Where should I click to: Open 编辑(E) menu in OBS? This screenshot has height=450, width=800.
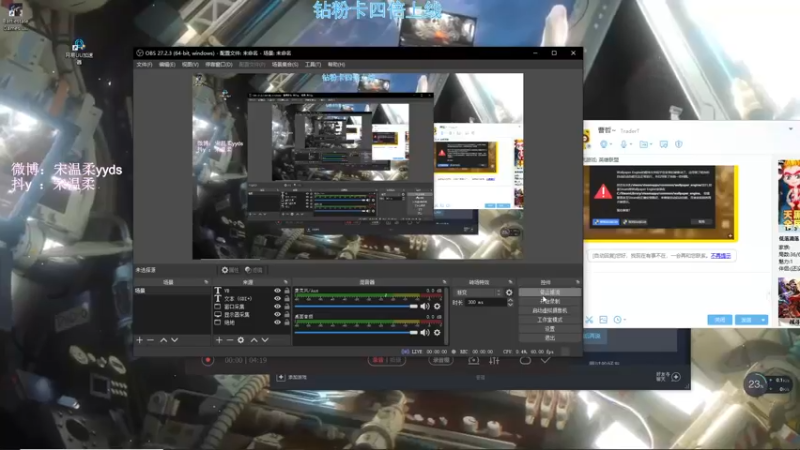click(x=167, y=65)
